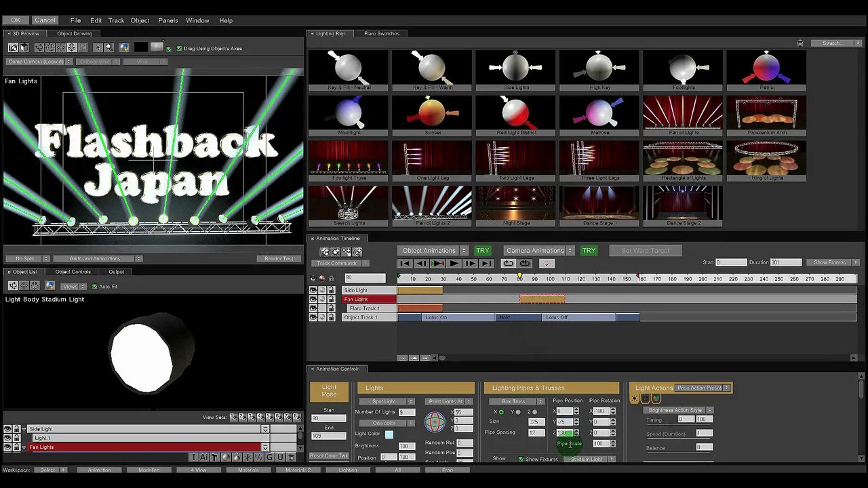Open the Track Commands dropdown

pos(340,263)
